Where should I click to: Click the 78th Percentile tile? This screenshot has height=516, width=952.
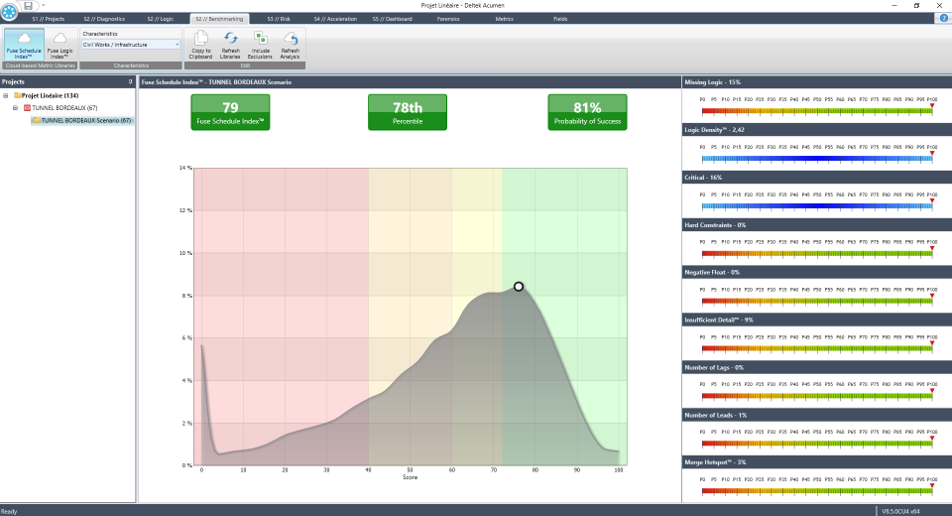(x=407, y=112)
